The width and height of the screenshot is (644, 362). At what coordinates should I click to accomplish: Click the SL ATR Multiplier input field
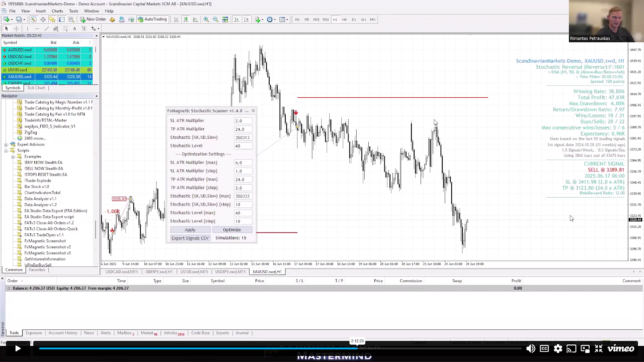point(243,121)
